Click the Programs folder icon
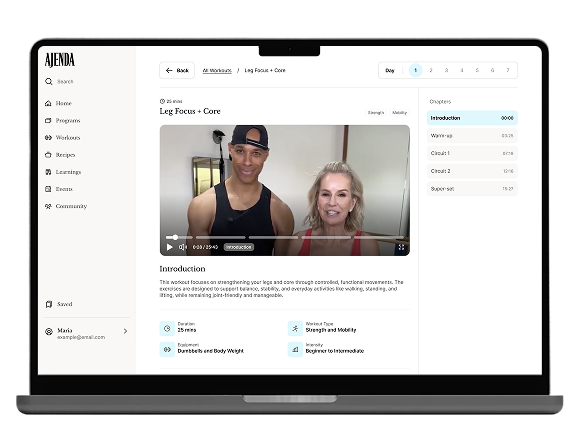This screenshot has width=580, height=445. point(48,120)
